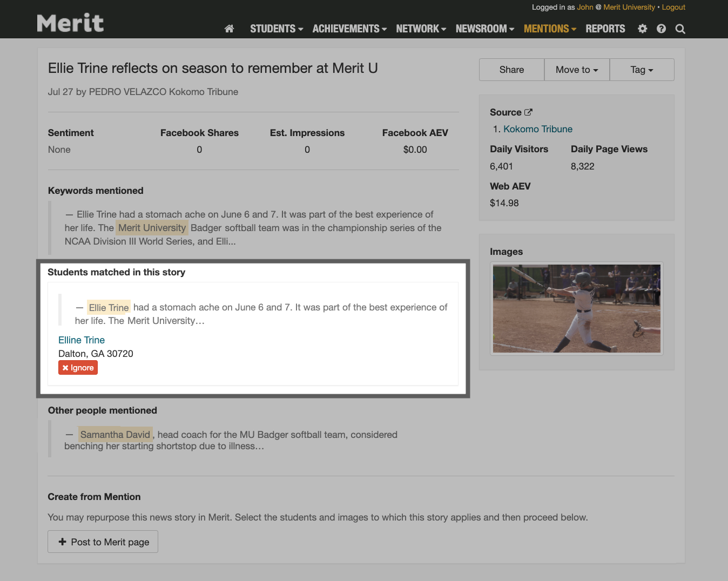Screen dimensions: 728x581
Task: Click the Share button
Action: pos(511,70)
